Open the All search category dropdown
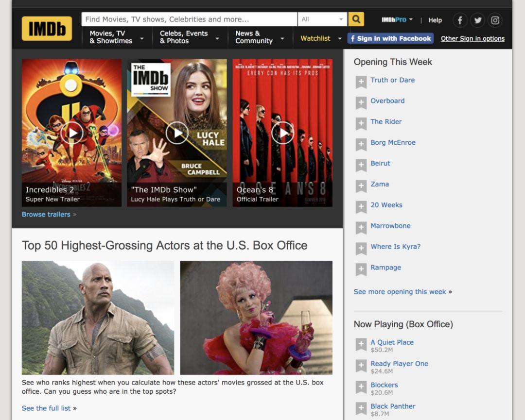Viewport: 525px width, 420px height. coord(322,19)
